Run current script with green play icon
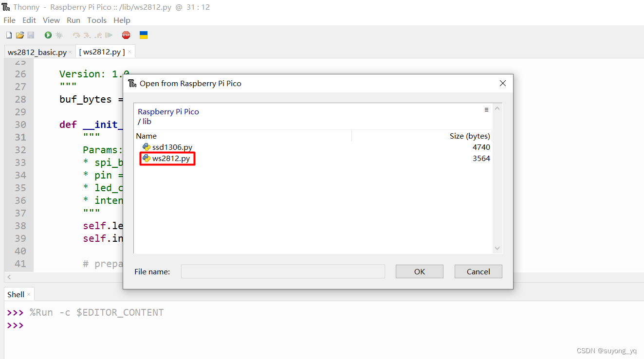The width and height of the screenshot is (644, 359). pos(48,35)
